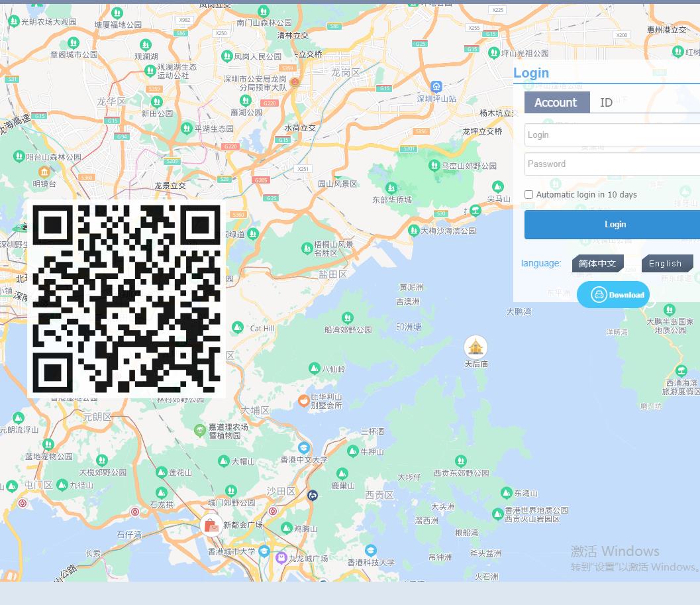The image size is (700, 605).
Task: Click the 元朗区 district label
Action: [97, 417]
